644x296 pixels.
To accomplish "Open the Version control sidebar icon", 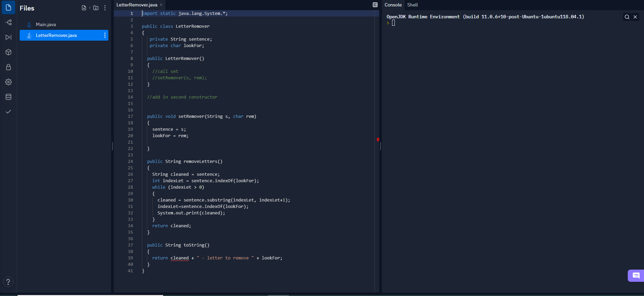I will [8, 22].
